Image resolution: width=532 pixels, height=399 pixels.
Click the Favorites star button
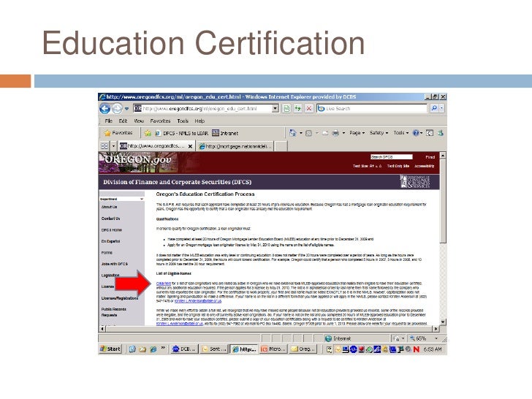coord(118,133)
